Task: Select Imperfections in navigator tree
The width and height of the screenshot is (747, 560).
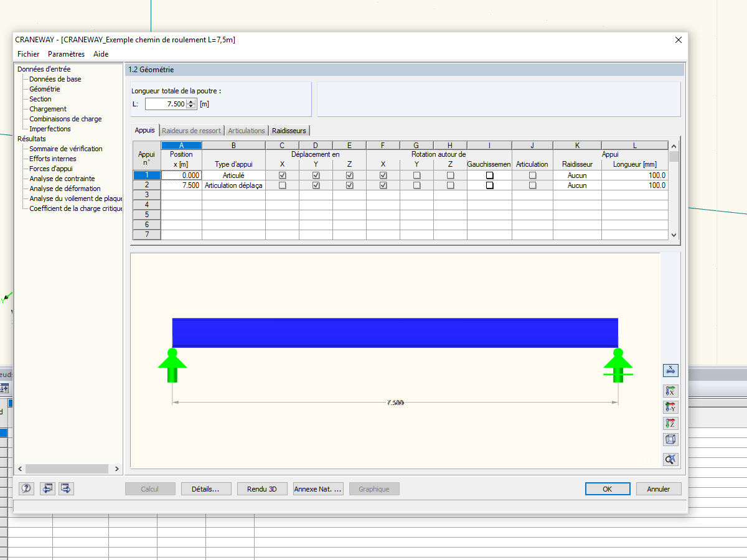Action: pos(50,129)
